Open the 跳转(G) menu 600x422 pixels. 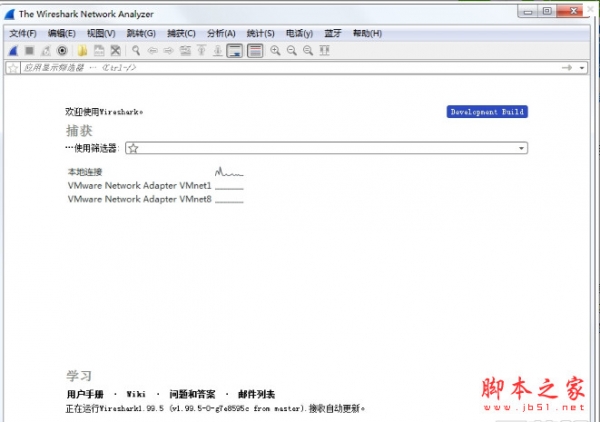pyautogui.click(x=141, y=34)
